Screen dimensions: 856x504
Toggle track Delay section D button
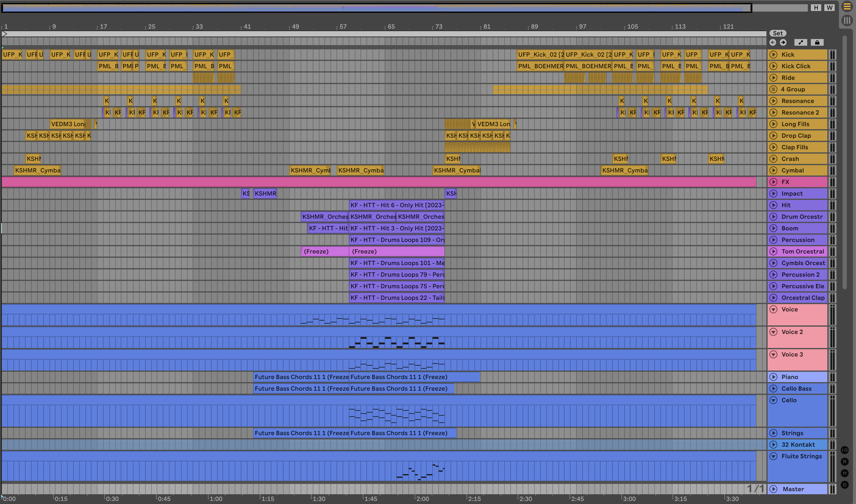844,484
